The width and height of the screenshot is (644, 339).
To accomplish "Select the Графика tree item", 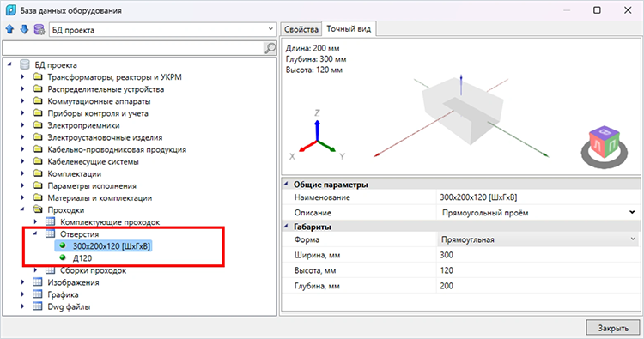I will tap(63, 294).
